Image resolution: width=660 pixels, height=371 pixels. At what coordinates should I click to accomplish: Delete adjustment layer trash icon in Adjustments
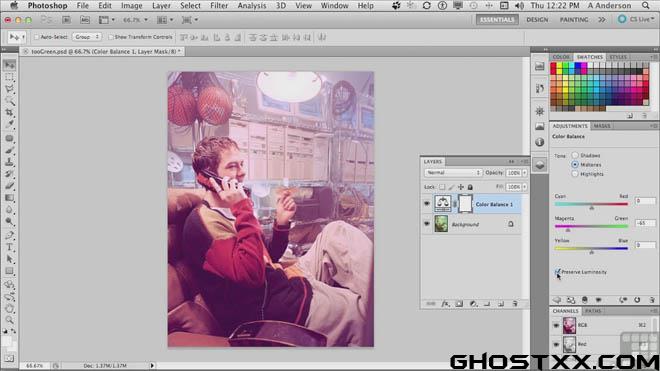652,300
